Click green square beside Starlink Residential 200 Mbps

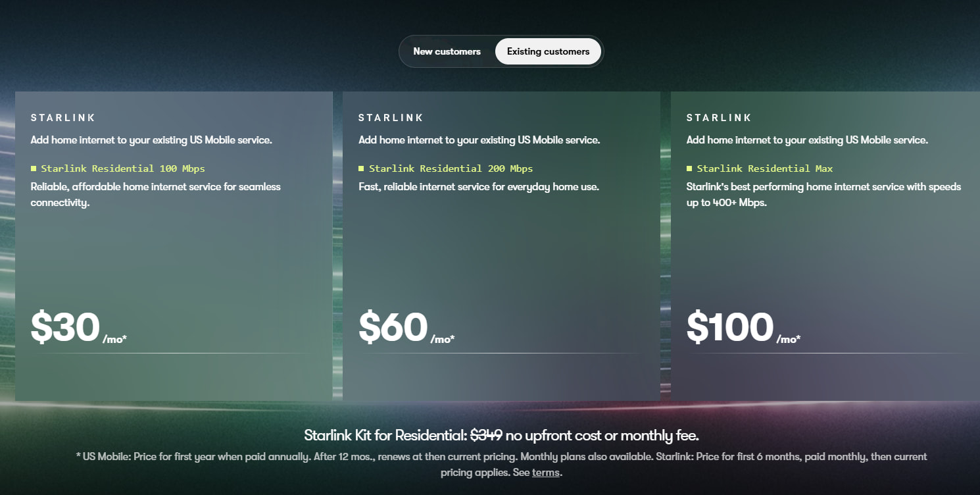361,169
